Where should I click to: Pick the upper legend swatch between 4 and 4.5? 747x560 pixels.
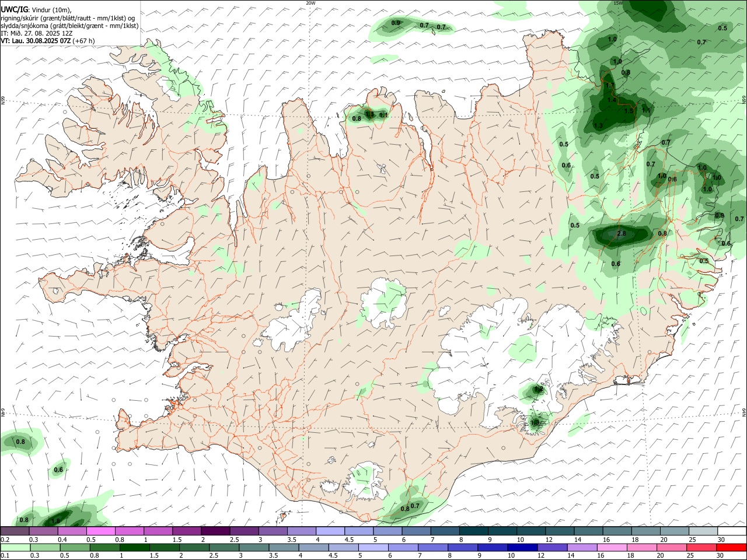329,531
